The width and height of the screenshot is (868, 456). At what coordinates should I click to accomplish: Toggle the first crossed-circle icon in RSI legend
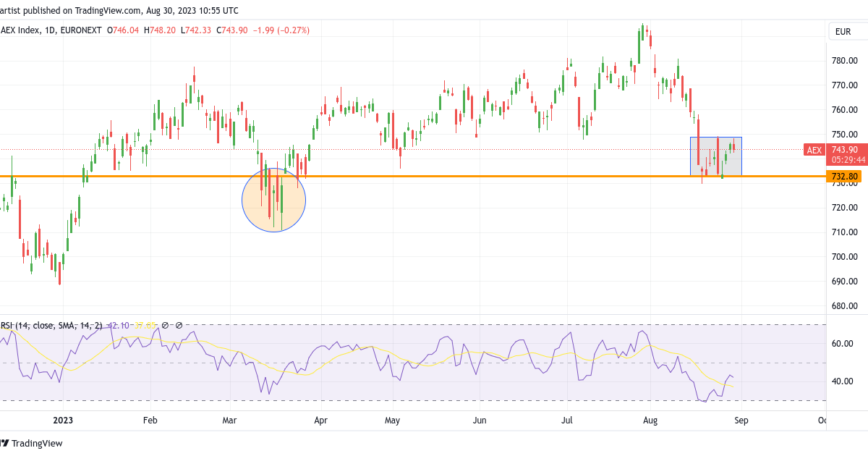[x=164, y=325]
